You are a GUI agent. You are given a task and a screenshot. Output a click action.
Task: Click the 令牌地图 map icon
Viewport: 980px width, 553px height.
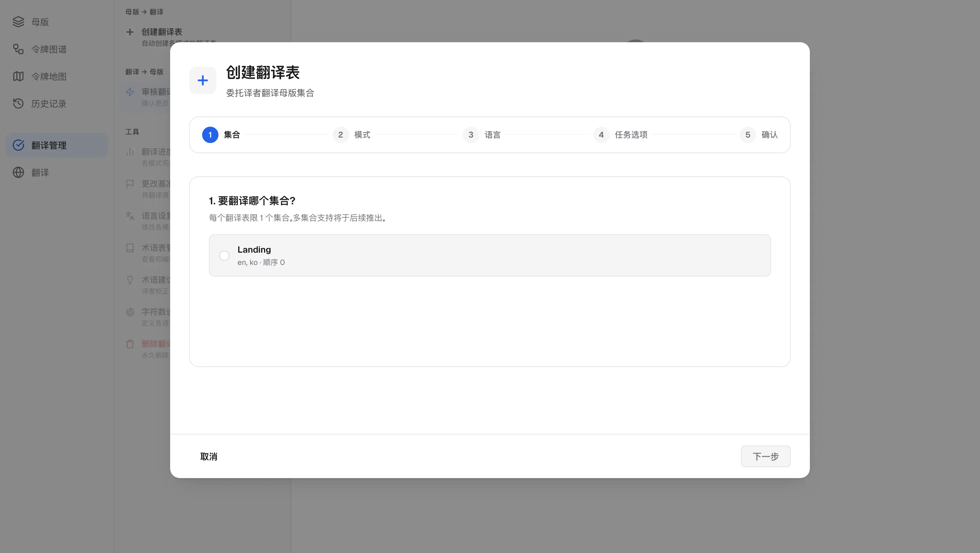18,77
